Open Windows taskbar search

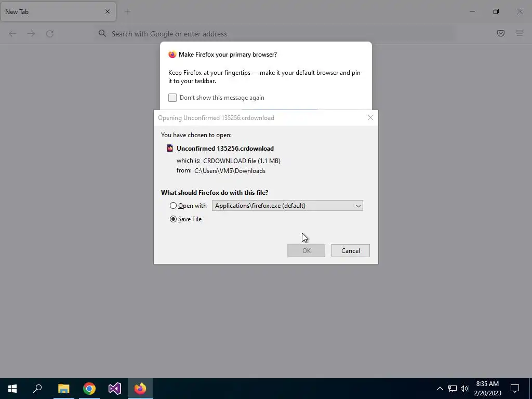37,389
